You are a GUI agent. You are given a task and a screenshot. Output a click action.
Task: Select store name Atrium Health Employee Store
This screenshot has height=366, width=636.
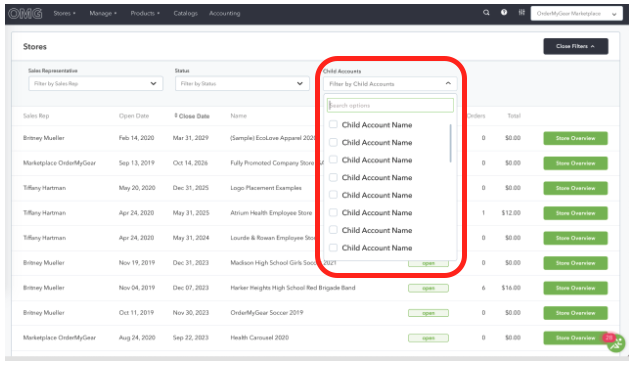[x=271, y=213]
